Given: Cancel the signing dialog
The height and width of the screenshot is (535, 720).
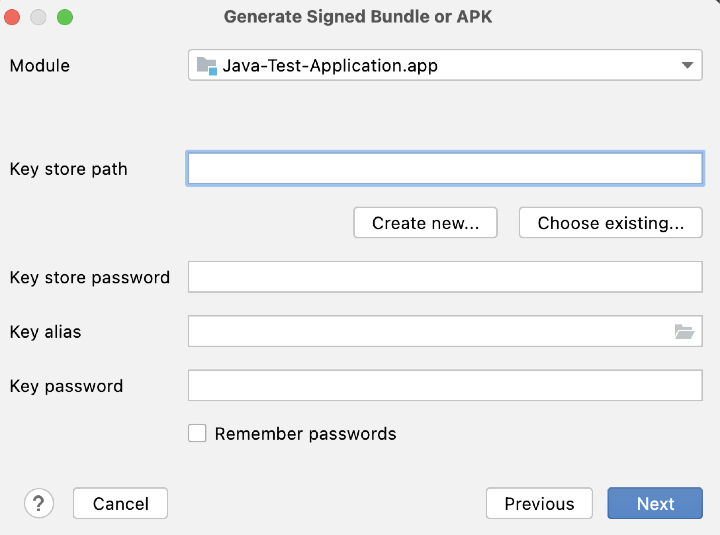Looking at the screenshot, I should pos(120,504).
